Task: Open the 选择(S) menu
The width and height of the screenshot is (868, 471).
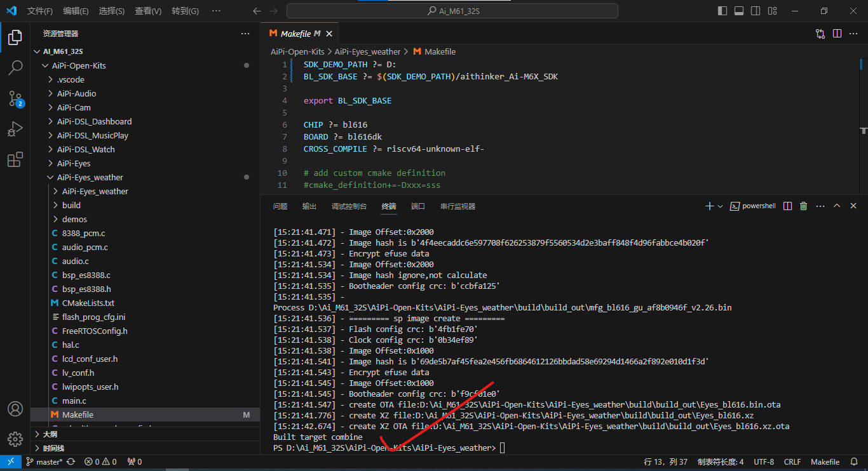Action: click(112, 11)
